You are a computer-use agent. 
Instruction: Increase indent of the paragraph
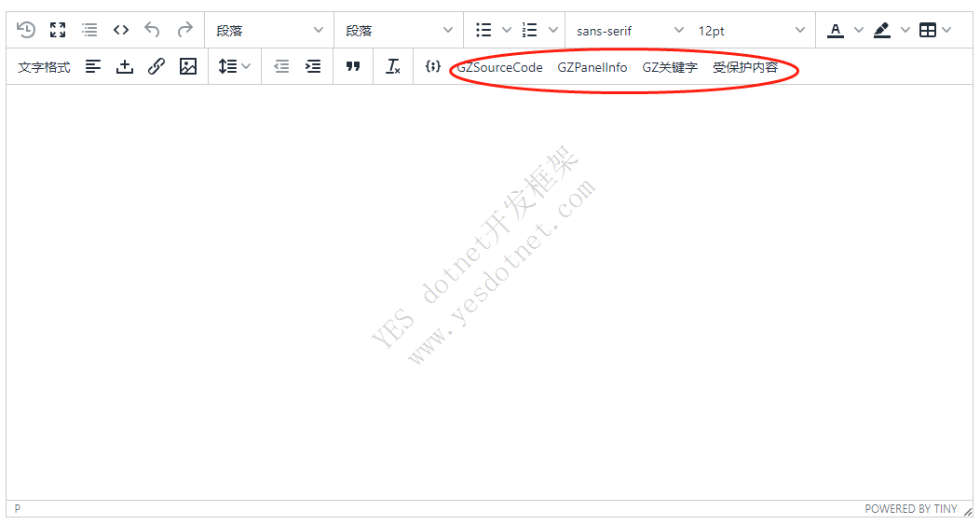(x=313, y=67)
